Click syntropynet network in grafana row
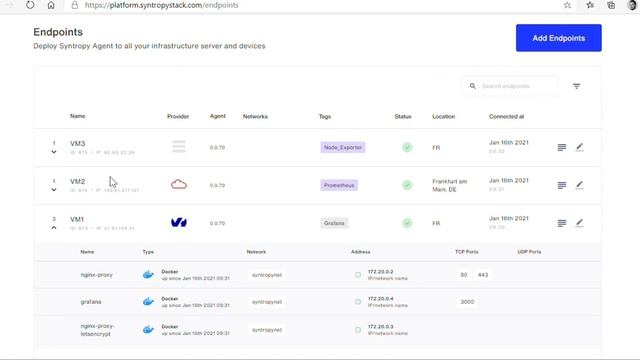The width and height of the screenshot is (640, 360). click(267, 302)
